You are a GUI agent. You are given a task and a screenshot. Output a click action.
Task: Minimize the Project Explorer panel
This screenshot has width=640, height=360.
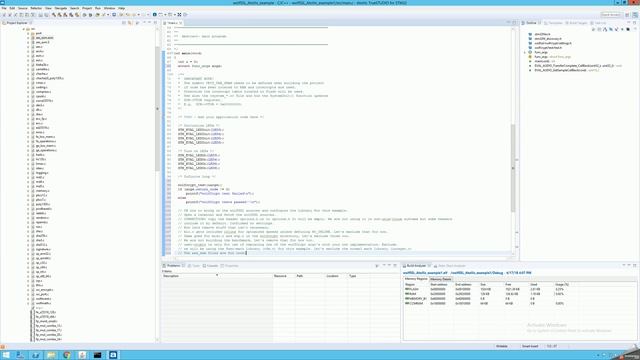coord(149,23)
